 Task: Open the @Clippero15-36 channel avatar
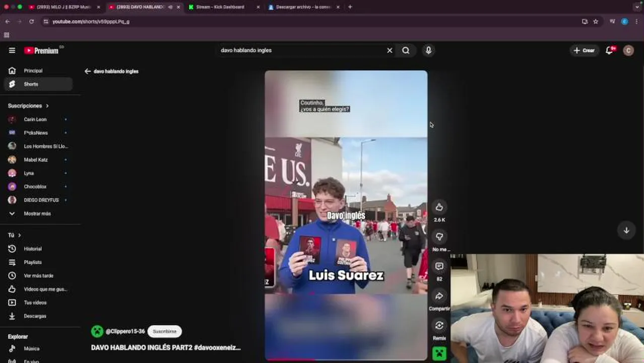97,331
